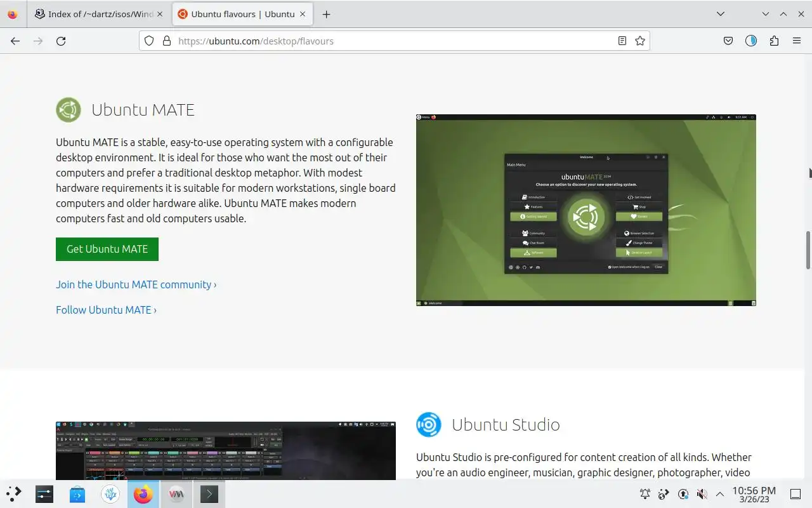
Task: Open the notifications bell tray icon
Action: point(645,493)
